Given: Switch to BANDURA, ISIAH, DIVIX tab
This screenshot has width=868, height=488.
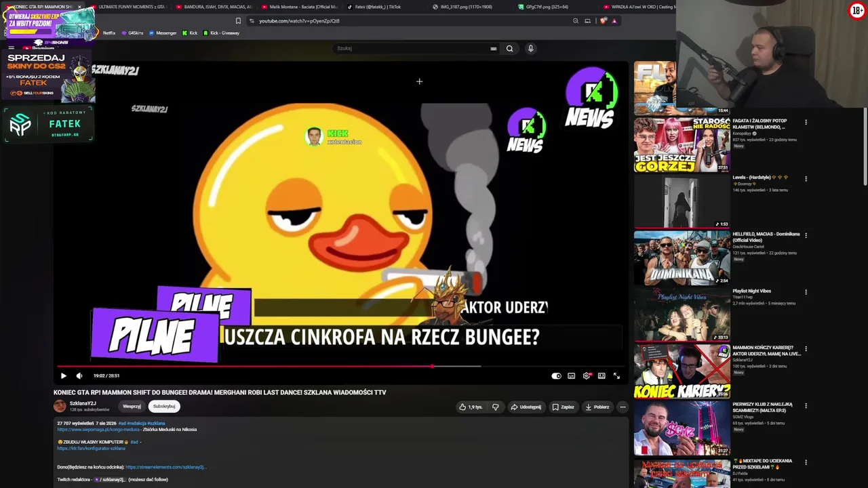Looking at the screenshot, I should click(x=214, y=7).
